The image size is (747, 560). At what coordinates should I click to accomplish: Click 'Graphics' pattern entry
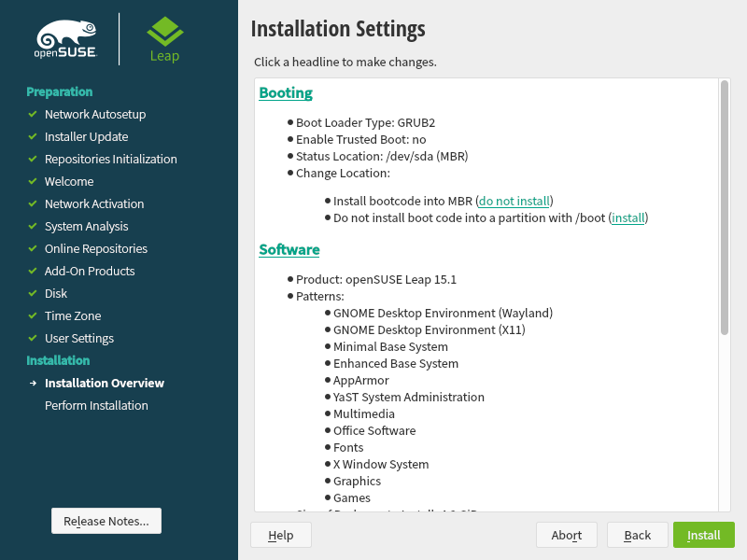tap(358, 481)
